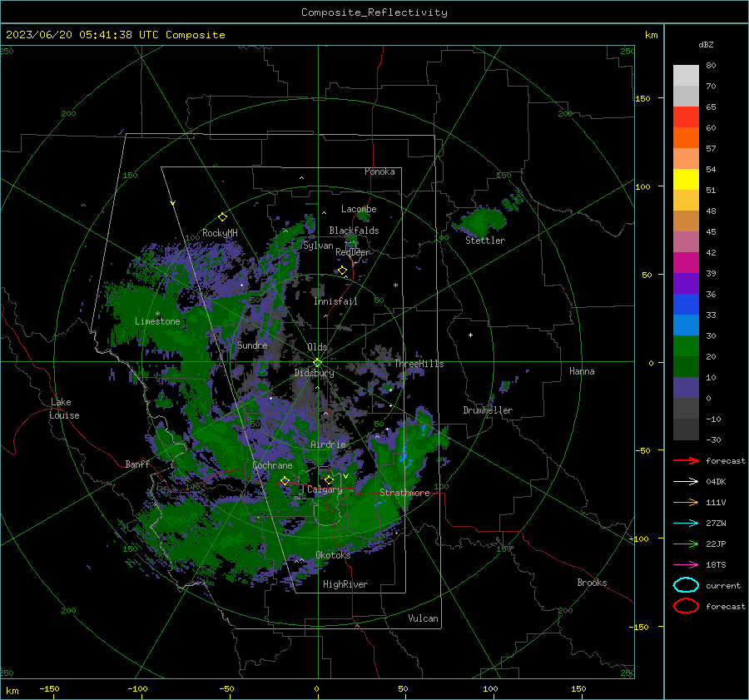749x700 pixels.
Task: Click the dBZ legend heading
Action: (706, 44)
